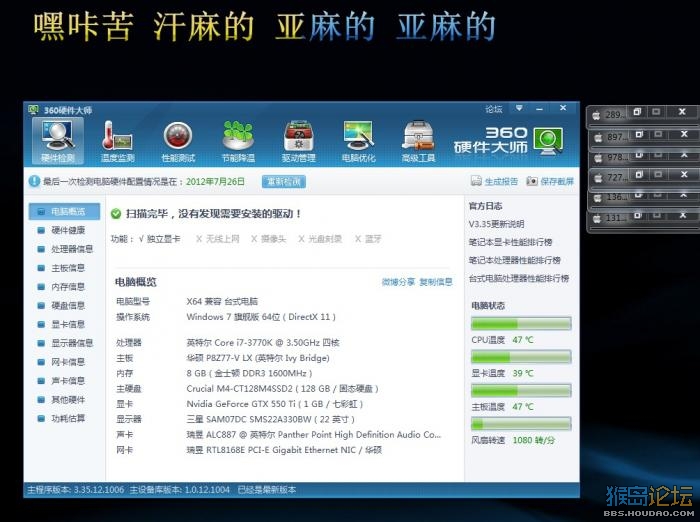Click the apple icon of 131.. window
The width and height of the screenshot is (700, 522).
coord(597,218)
